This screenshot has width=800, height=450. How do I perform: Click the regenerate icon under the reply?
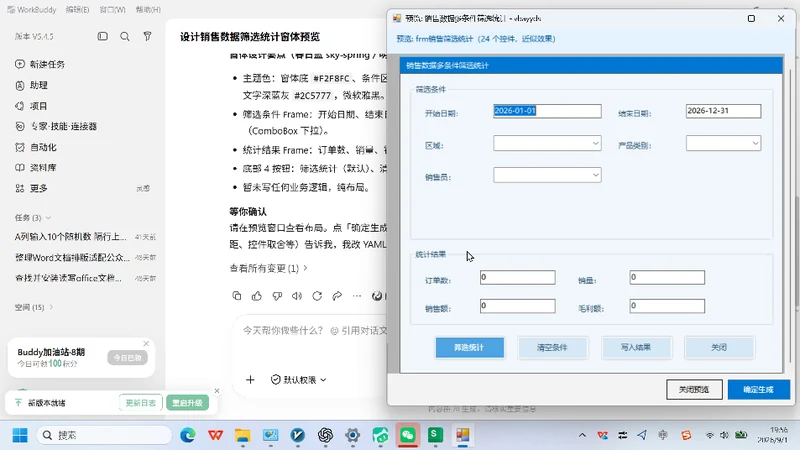pyautogui.click(x=317, y=296)
